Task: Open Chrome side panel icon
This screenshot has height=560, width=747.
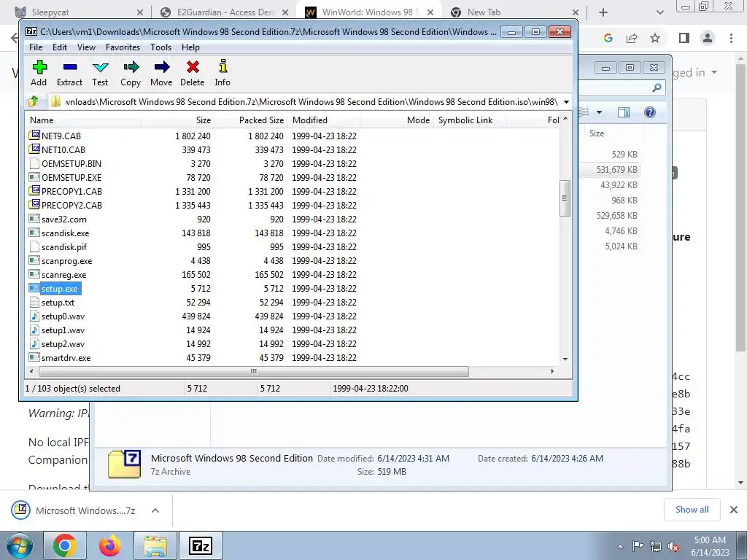Action: coord(684,38)
